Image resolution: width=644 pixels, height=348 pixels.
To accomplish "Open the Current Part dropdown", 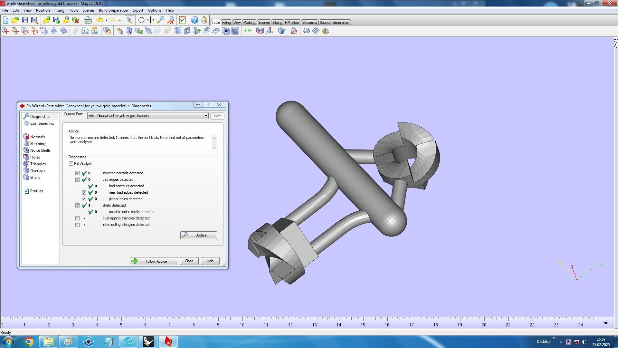I will (205, 116).
